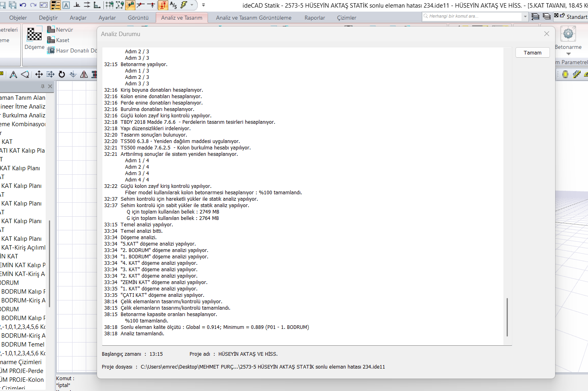Open the Betonarme gear settings
The height and width of the screenshot is (391, 588).
point(568,34)
